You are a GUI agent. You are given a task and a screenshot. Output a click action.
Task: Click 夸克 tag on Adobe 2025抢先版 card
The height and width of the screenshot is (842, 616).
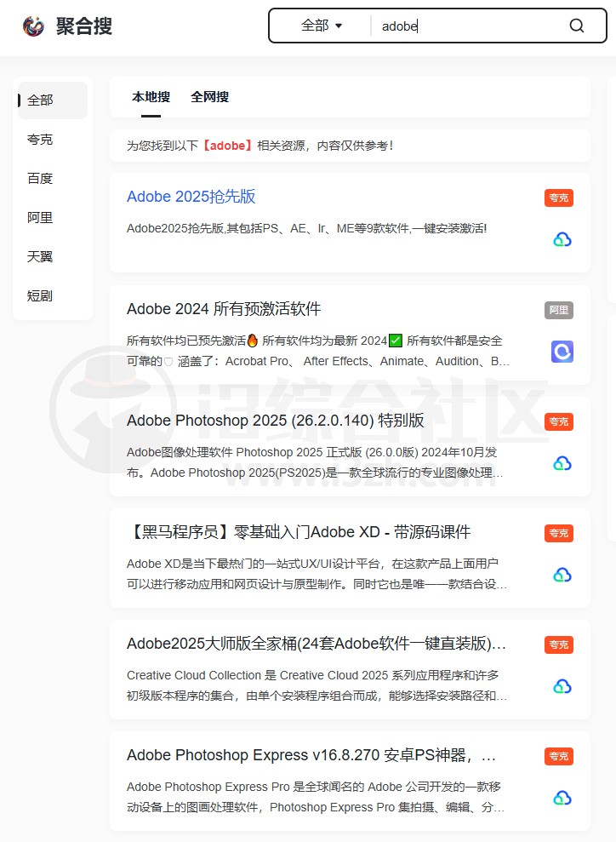click(x=559, y=198)
